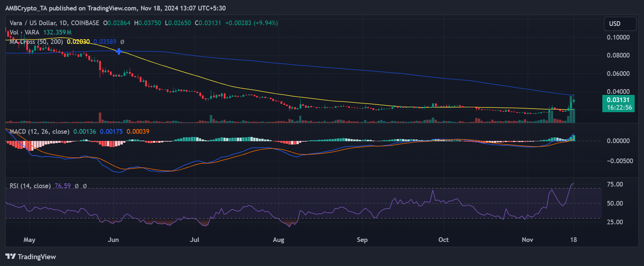Screen dimensions: 644x266
Task: Click the MACD axis −0.00500 label
Action: (x=620, y=161)
